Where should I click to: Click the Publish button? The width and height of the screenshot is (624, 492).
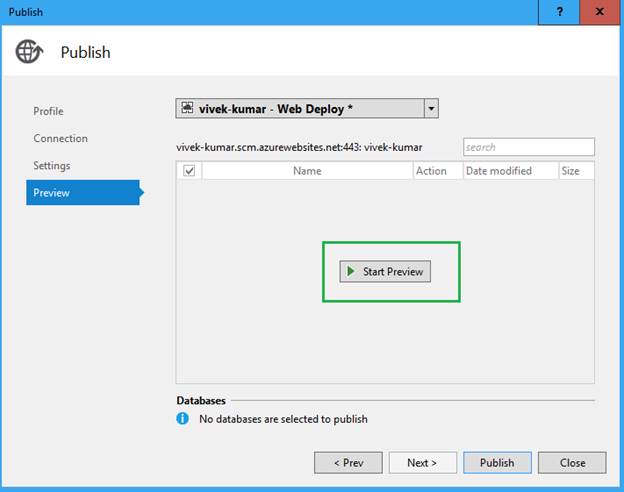(x=497, y=463)
